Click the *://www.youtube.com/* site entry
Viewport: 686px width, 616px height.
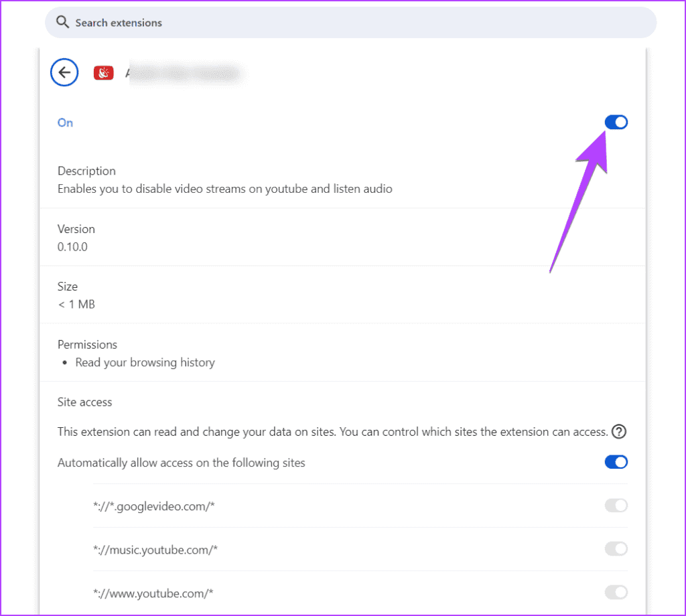[153, 593]
